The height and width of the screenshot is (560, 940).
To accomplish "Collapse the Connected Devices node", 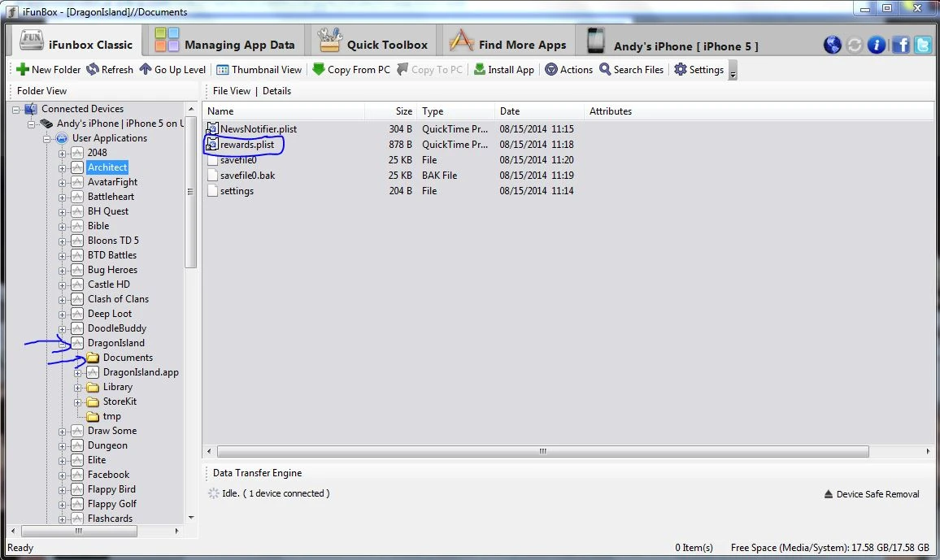I will click(x=16, y=109).
